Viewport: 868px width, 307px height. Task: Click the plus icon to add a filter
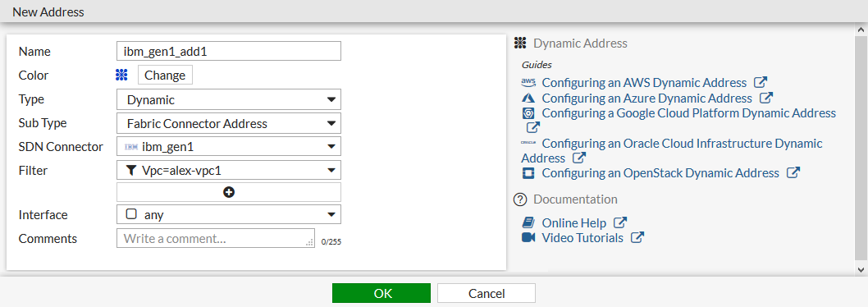[229, 192]
